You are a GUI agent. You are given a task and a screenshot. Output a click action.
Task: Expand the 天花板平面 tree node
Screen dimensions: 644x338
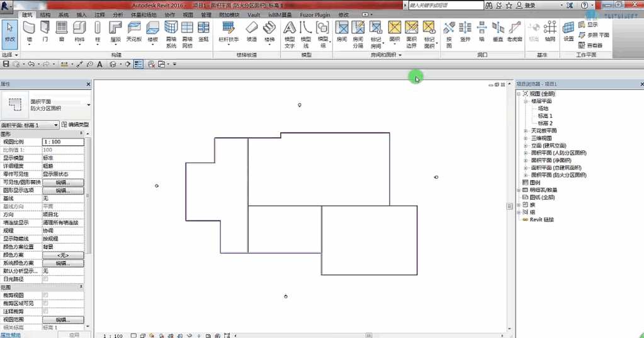(x=525, y=130)
